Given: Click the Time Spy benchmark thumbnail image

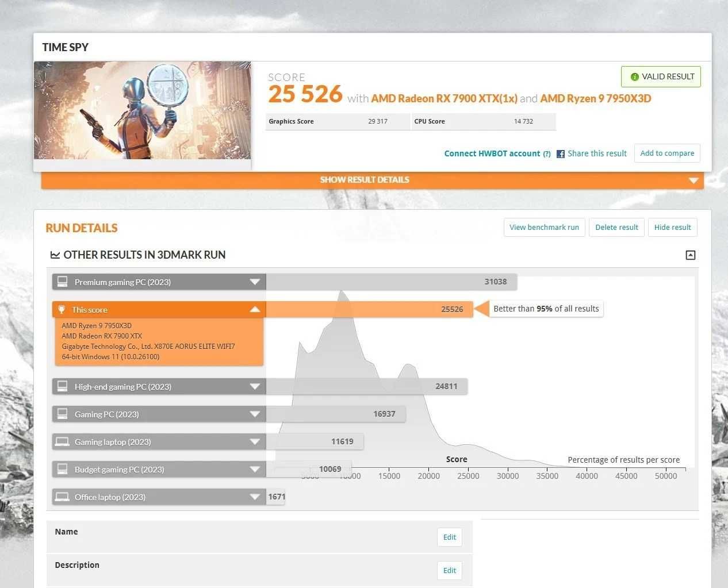Looking at the screenshot, I should pyautogui.click(x=142, y=110).
